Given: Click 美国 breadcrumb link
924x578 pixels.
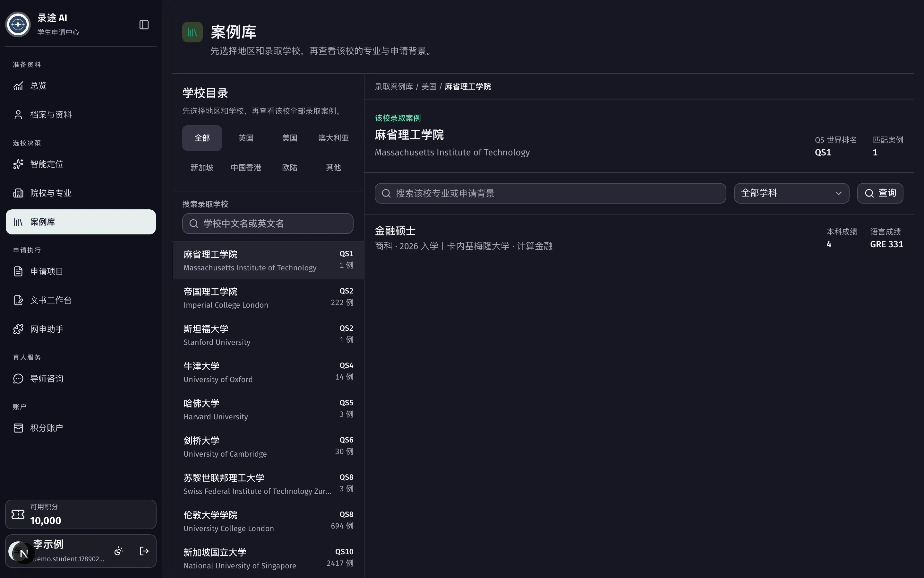Looking at the screenshot, I should point(429,87).
